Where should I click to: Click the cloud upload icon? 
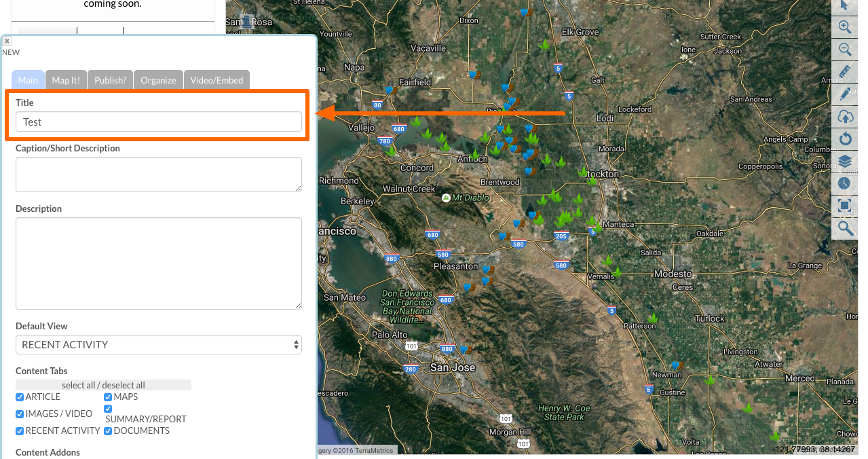(845, 117)
